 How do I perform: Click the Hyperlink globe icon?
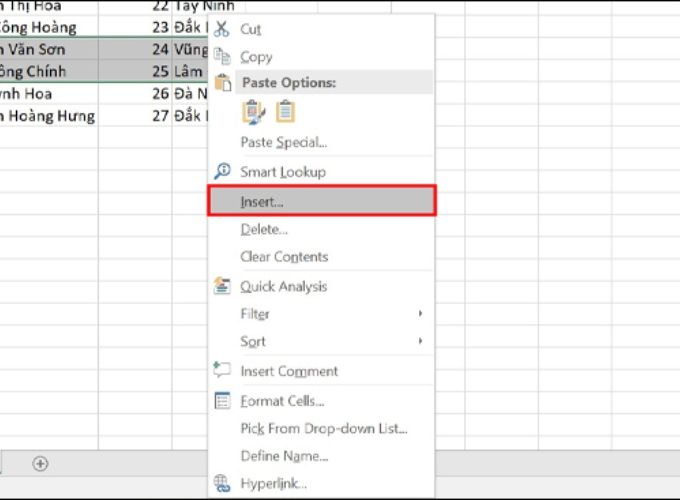pos(222,483)
